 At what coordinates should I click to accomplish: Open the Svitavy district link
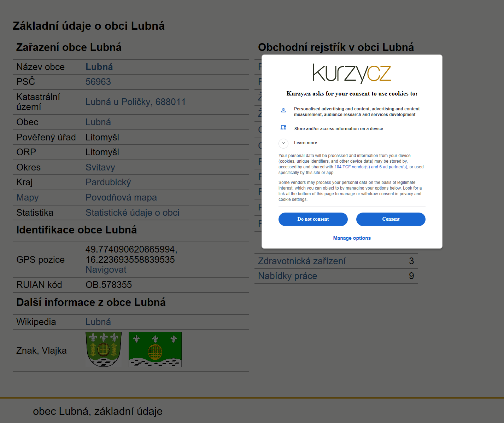[100, 167]
